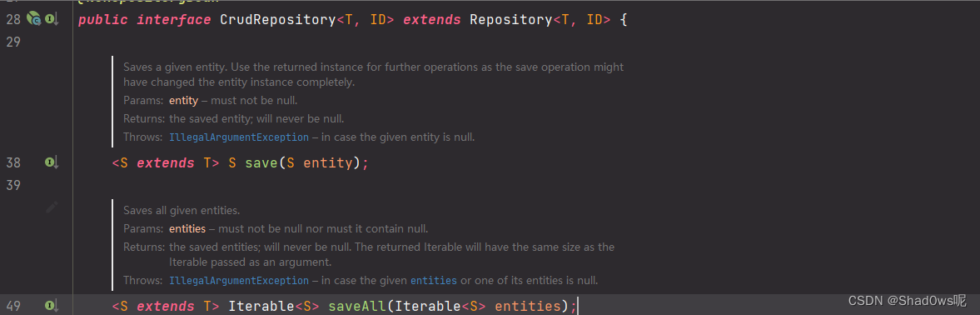Click the 'interface' keyword on line 28
This screenshot has width=980, height=315.
click(x=174, y=20)
